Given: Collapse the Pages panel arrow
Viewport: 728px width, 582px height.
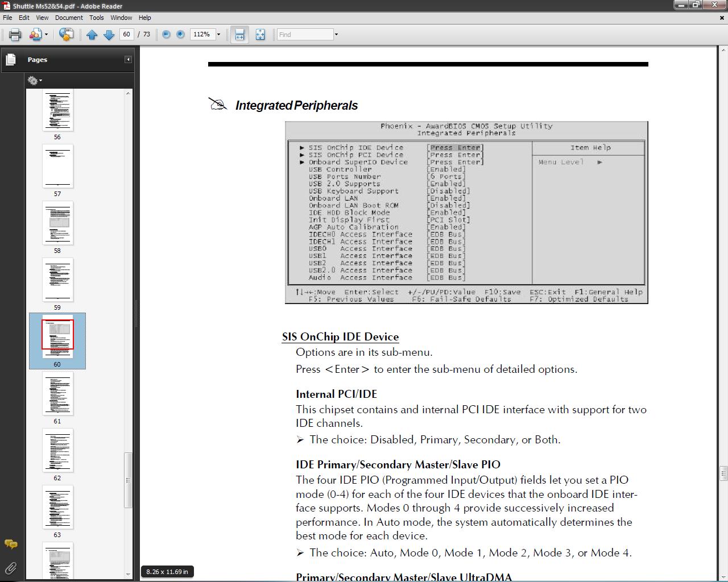Looking at the screenshot, I should pyautogui.click(x=128, y=60).
